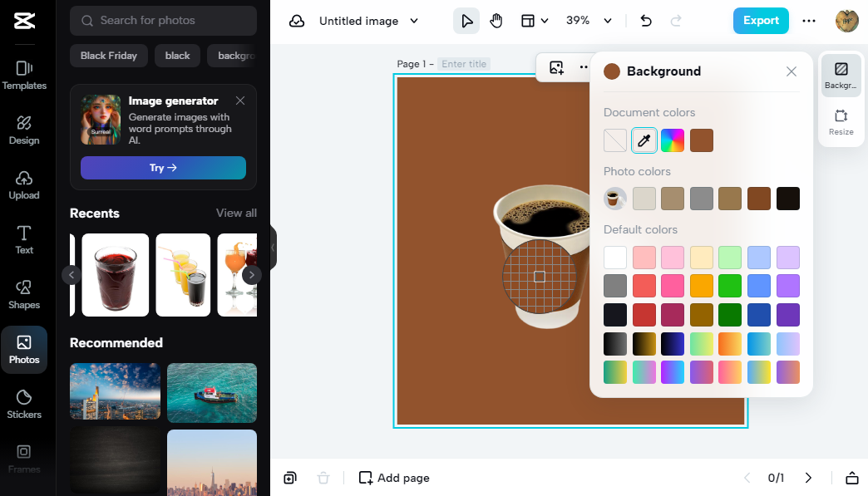This screenshot has height=496, width=868.
Task: Open the user profile avatar
Action: coord(846,21)
